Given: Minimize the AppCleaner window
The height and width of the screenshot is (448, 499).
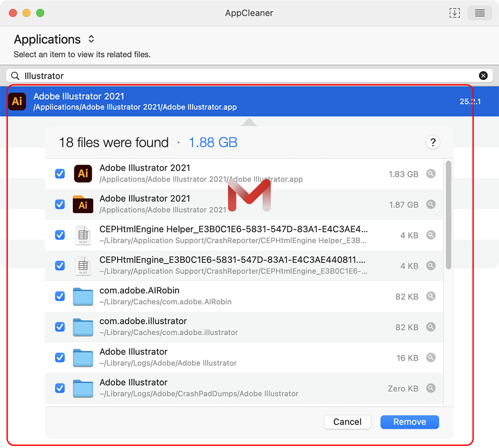Looking at the screenshot, I should click(x=27, y=13).
